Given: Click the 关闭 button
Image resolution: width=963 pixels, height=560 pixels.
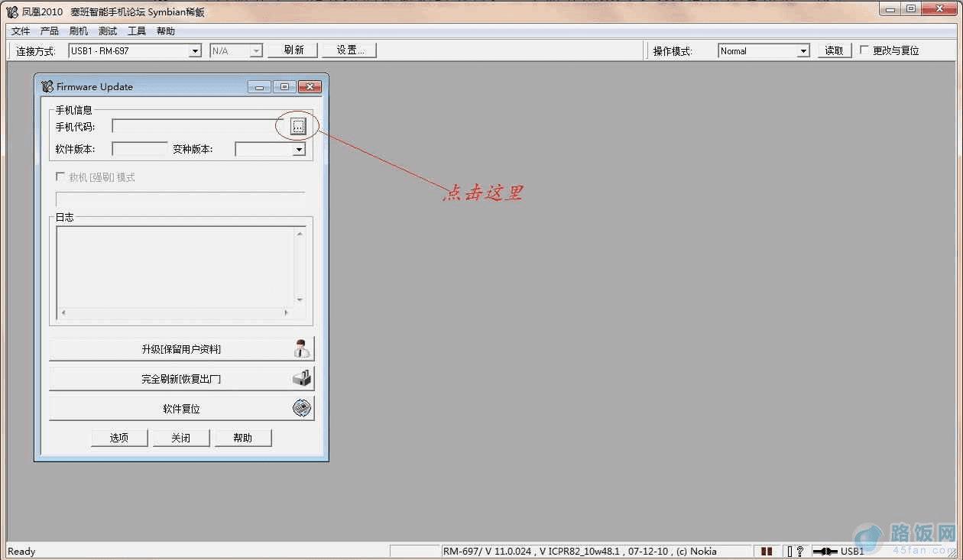Looking at the screenshot, I should (181, 438).
